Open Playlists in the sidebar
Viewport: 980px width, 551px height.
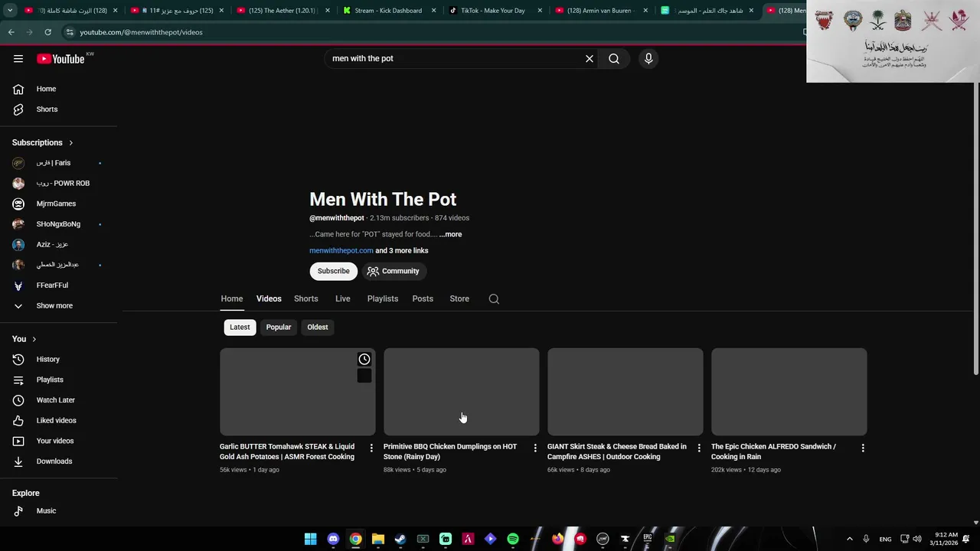(58, 380)
